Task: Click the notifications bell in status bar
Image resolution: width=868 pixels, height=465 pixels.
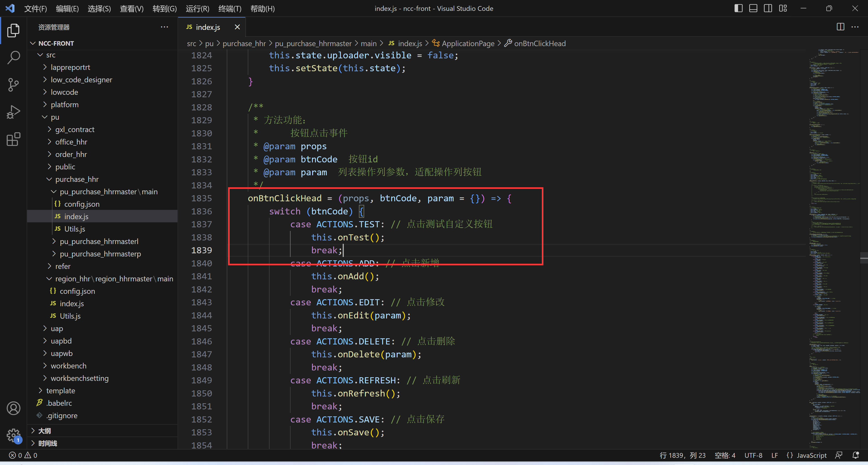Action: tap(856, 455)
